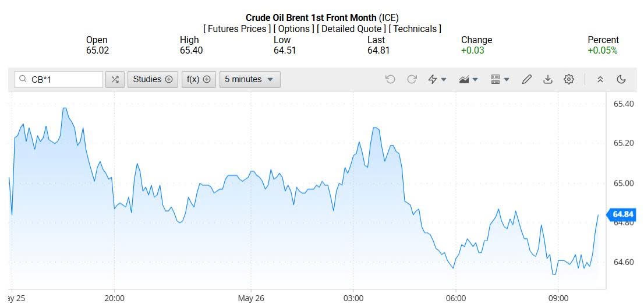
Task: Open the drawing pencil tool
Action: pyautogui.click(x=527, y=79)
